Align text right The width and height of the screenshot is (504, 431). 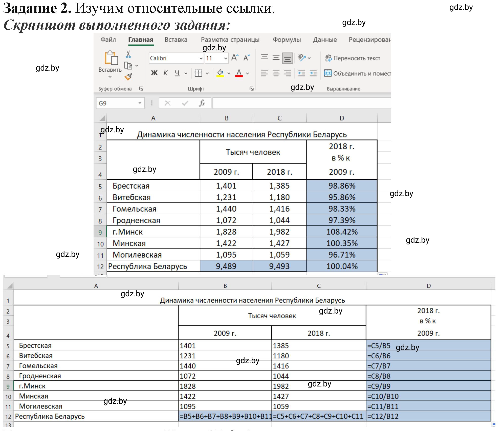click(x=288, y=73)
